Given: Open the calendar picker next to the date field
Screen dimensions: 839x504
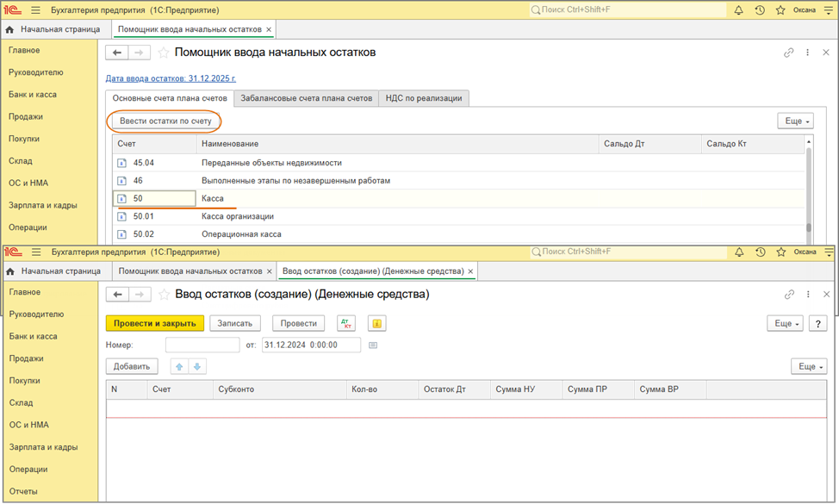Looking at the screenshot, I should point(373,345).
